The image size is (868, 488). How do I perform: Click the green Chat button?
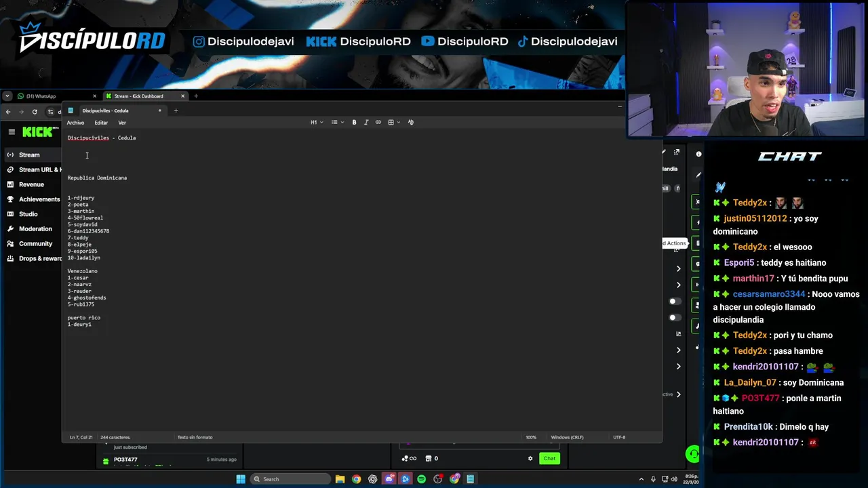549,459
